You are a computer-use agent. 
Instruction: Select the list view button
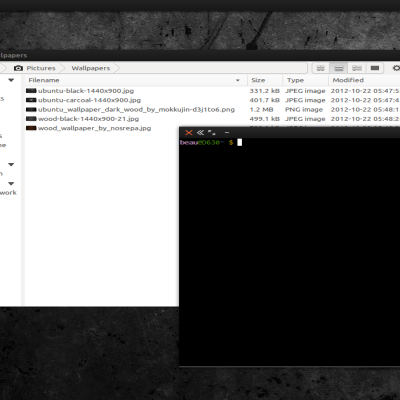coord(339,68)
